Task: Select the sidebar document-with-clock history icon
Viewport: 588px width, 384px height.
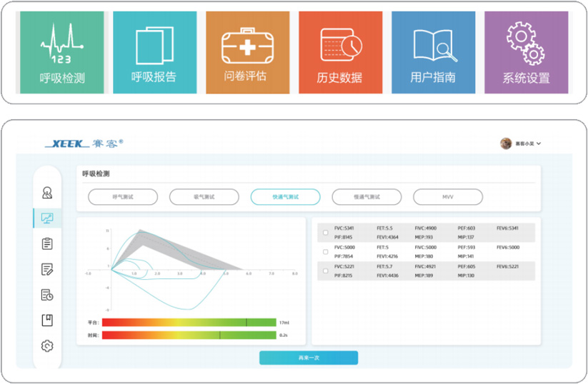Action: (47, 295)
